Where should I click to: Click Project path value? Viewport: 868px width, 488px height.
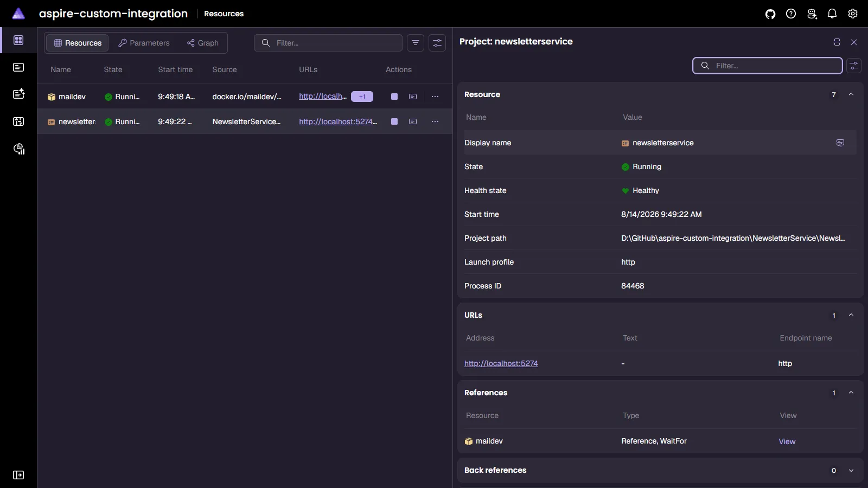pyautogui.click(x=733, y=238)
